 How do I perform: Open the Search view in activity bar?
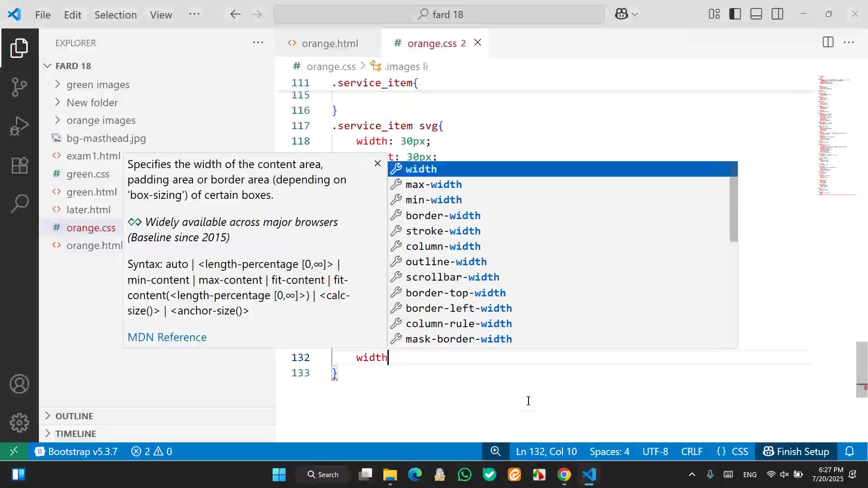[19, 203]
